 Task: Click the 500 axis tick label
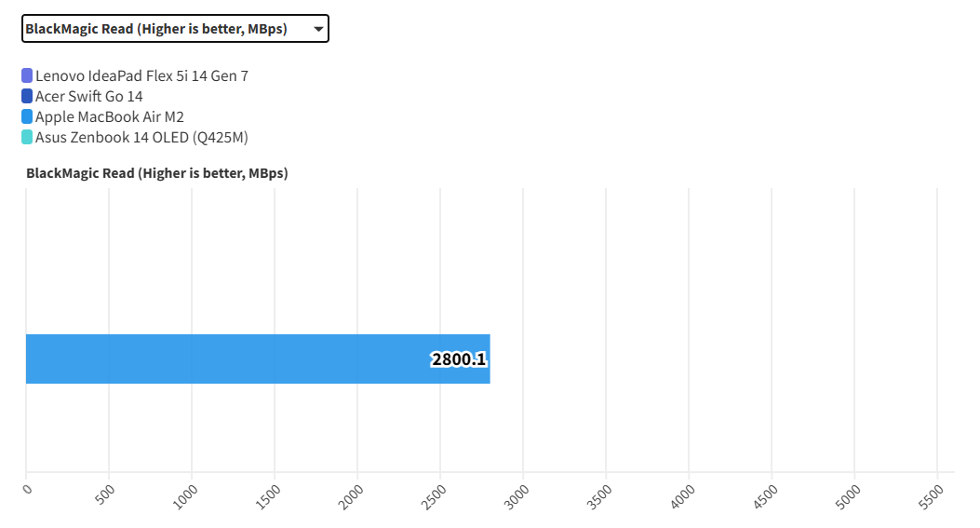[x=105, y=494]
